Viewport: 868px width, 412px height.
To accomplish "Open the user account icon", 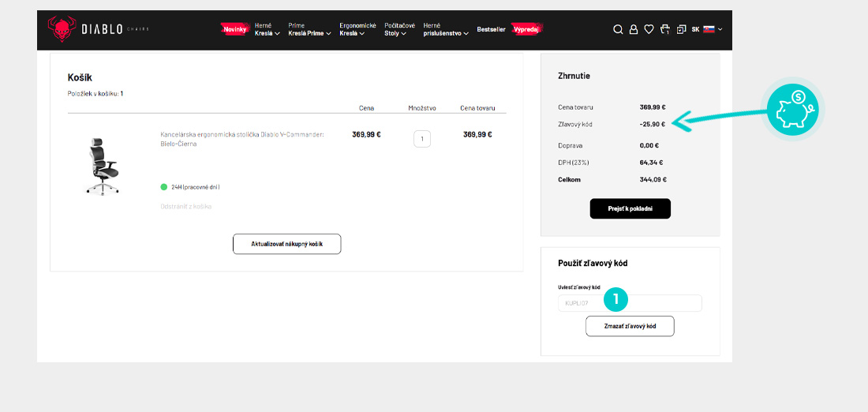I will [x=633, y=29].
